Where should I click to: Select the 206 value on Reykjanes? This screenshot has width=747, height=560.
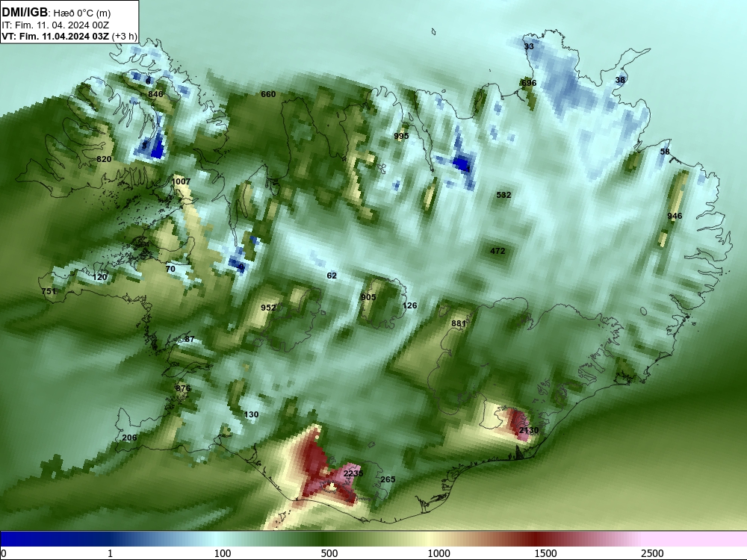129,438
